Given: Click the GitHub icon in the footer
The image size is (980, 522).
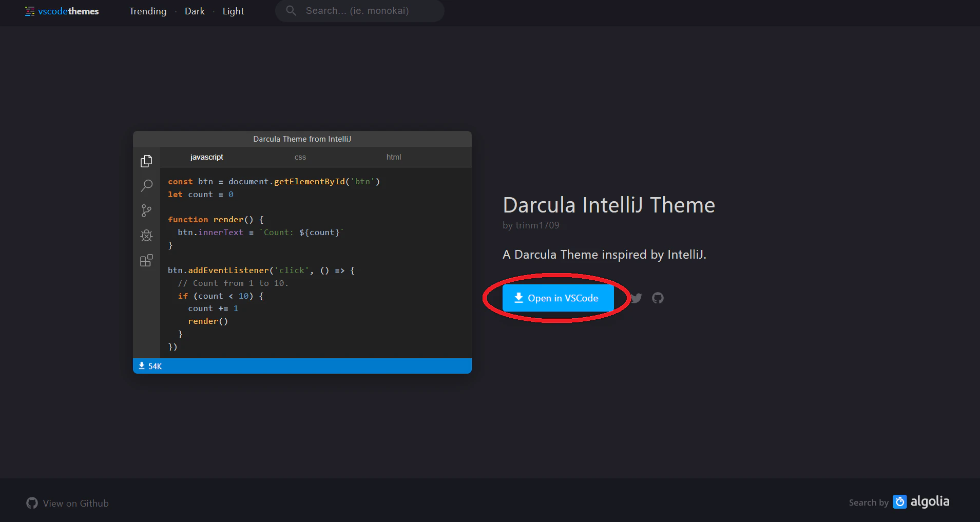Looking at the screenshot, I should (x=32, y=503).
